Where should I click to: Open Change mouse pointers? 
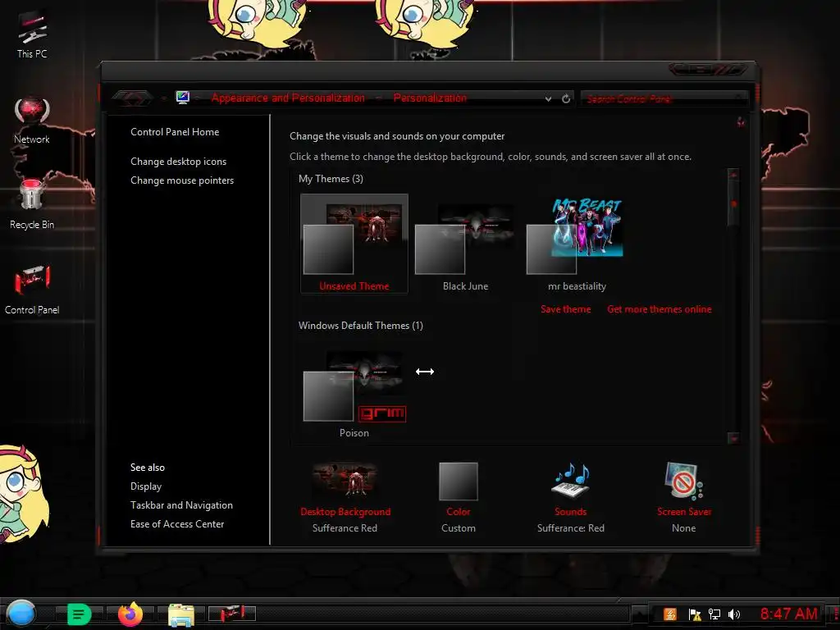(x=182, y=180)
